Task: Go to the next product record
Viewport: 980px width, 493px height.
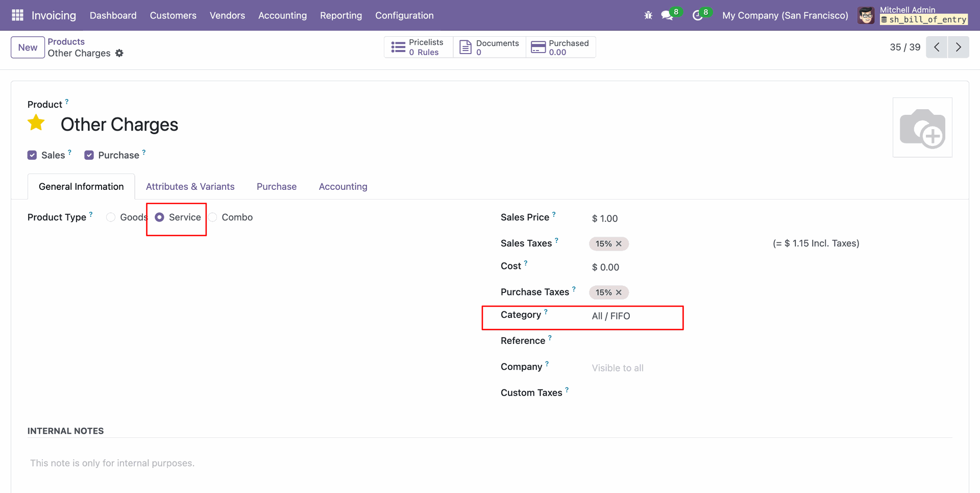Action: [958, 47]
